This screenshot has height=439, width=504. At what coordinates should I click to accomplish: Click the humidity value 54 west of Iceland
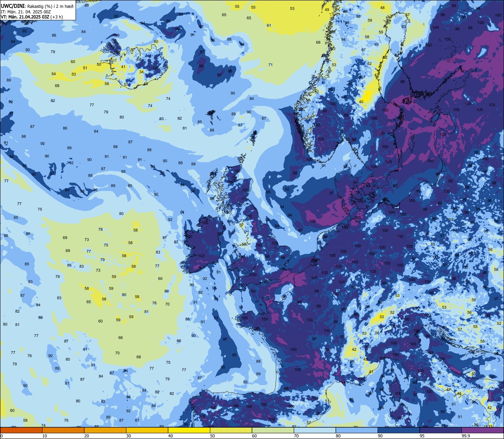pyautogui.click(x=54, y=74)
